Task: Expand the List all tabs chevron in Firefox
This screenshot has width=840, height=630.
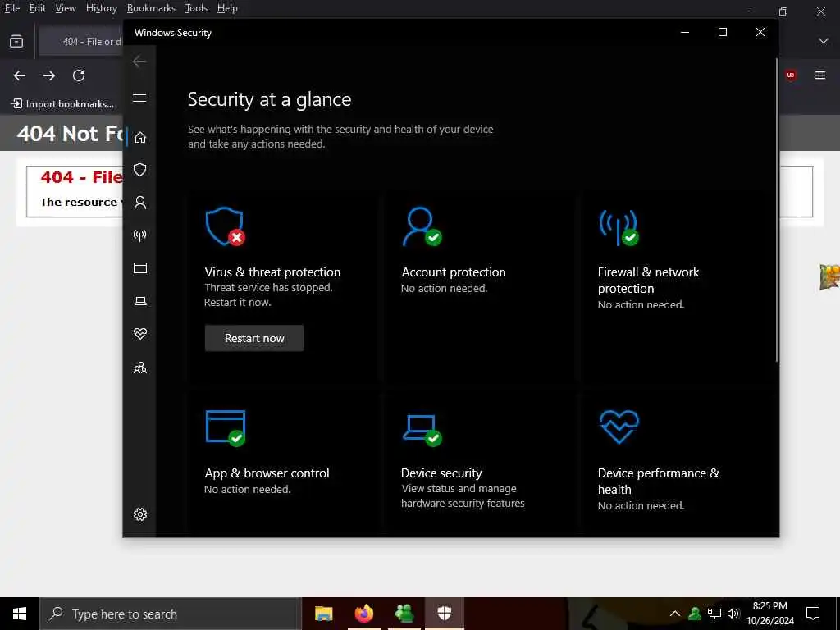Action: [x=824, y=41]
